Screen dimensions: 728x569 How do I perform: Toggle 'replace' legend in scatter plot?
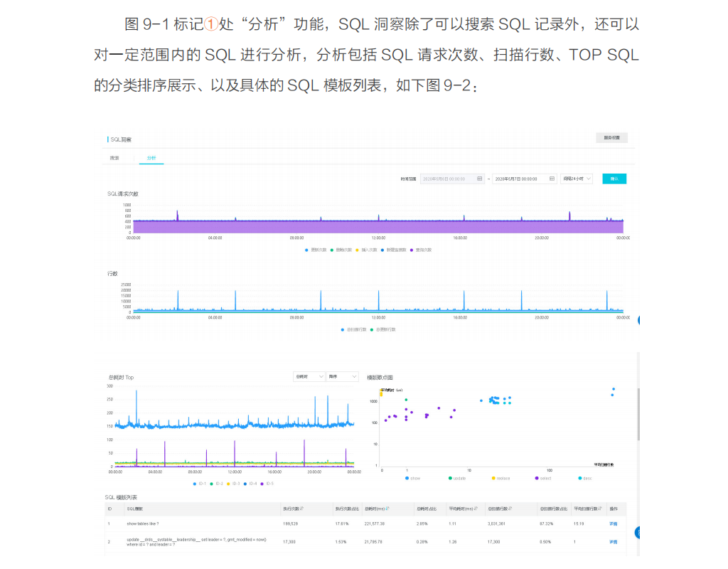[501, 478]
